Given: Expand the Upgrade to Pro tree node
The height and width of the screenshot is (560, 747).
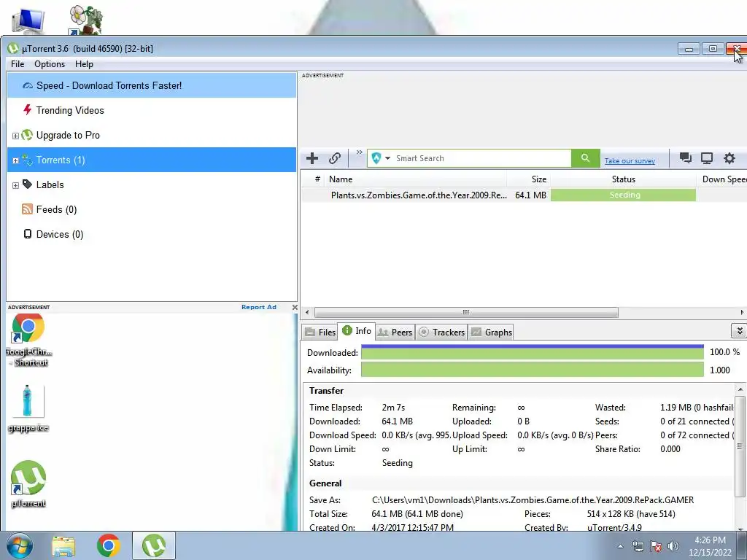Looking at the screenshot, I should (15, 136).
